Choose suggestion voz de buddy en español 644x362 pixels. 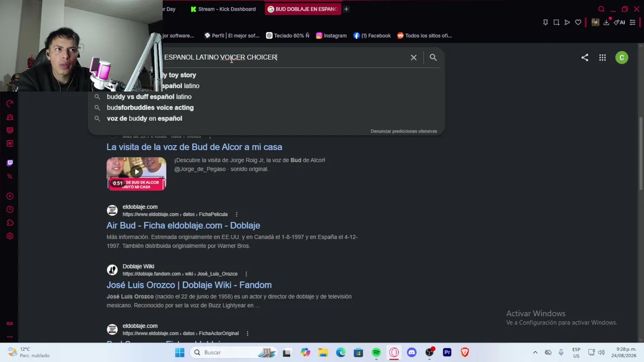(267, 119)
